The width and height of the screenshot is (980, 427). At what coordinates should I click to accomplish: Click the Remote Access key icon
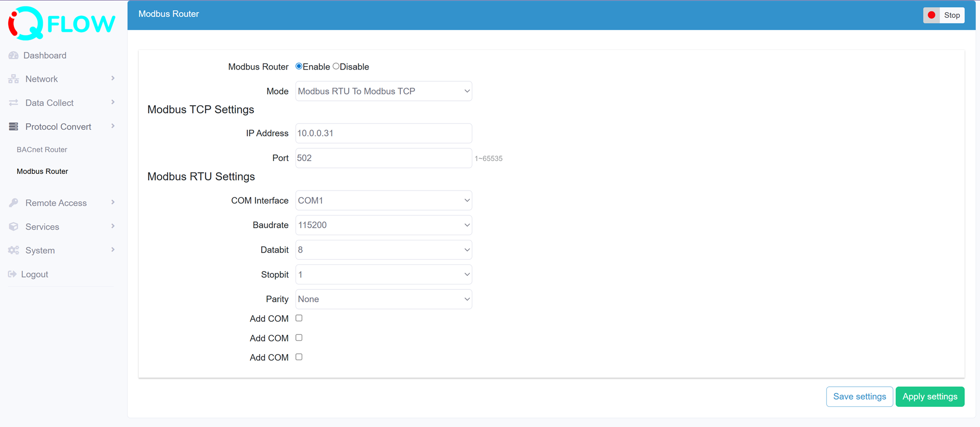(x=14, y=203)
